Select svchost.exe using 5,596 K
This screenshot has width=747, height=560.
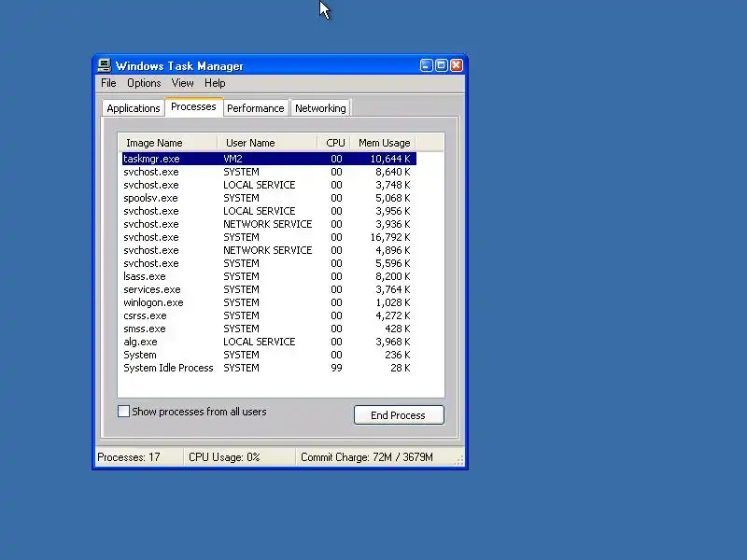pyautogui.click(x=269, y=263)
